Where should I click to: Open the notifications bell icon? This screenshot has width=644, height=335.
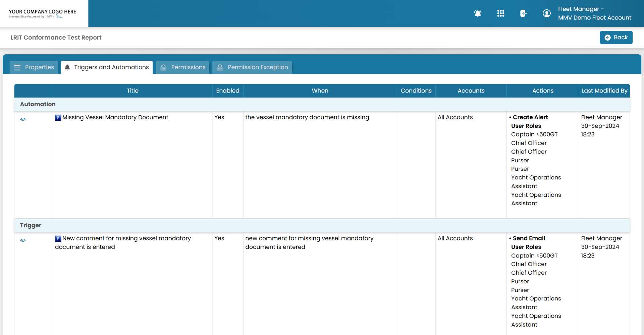[x=478, y=13]
